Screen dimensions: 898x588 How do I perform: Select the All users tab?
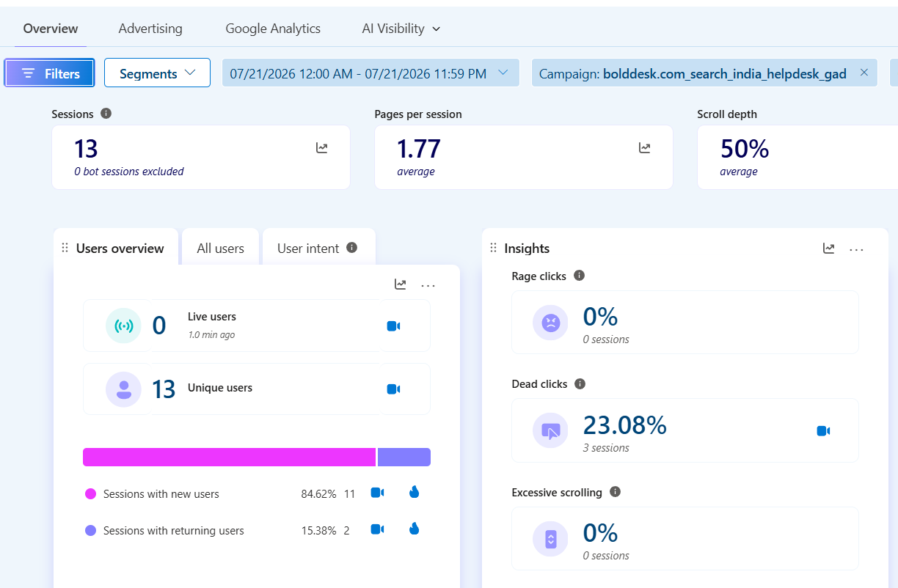click(x=220, y=249)
